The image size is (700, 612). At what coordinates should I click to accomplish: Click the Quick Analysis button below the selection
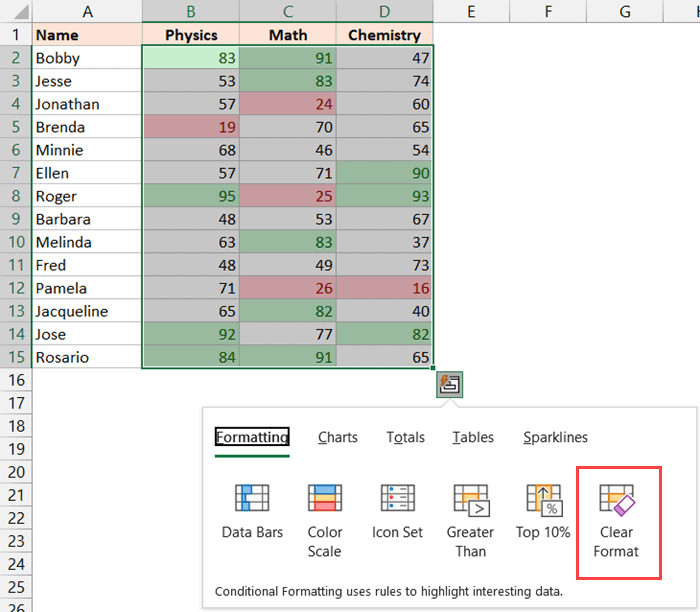pos(450,384)
